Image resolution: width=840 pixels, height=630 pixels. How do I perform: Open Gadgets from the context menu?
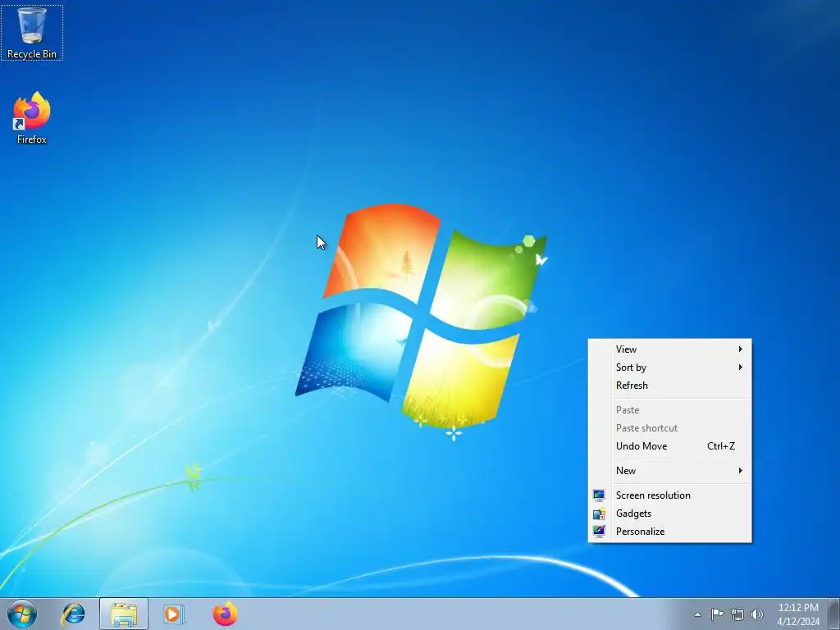point(669,514)
